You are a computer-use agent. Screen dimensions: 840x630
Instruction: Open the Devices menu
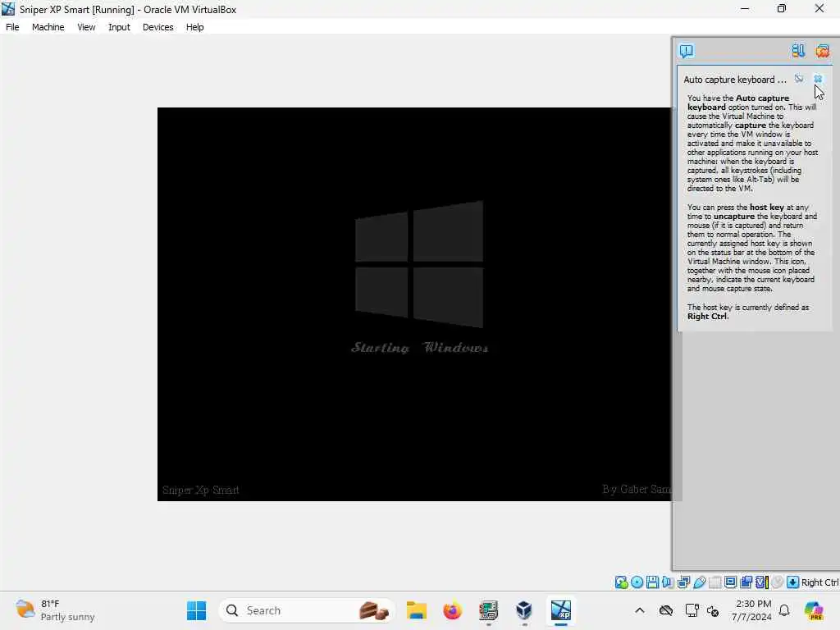coord(158,27)
